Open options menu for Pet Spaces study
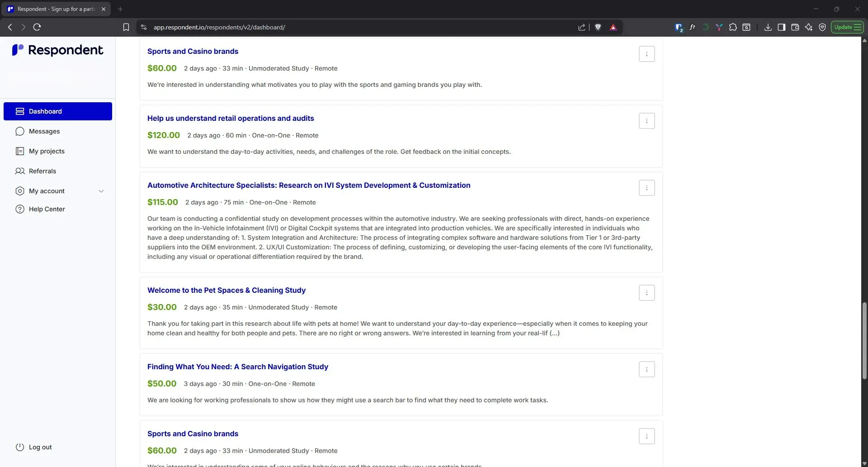The height and width of the screenshot is (467, 868). point(646,293)
